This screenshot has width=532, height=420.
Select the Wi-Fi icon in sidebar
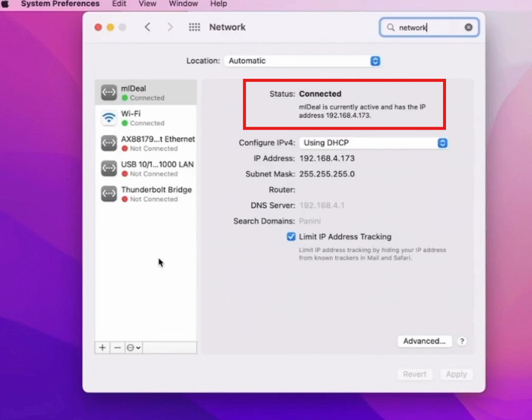pyautogui.click(x=109, y=118)
